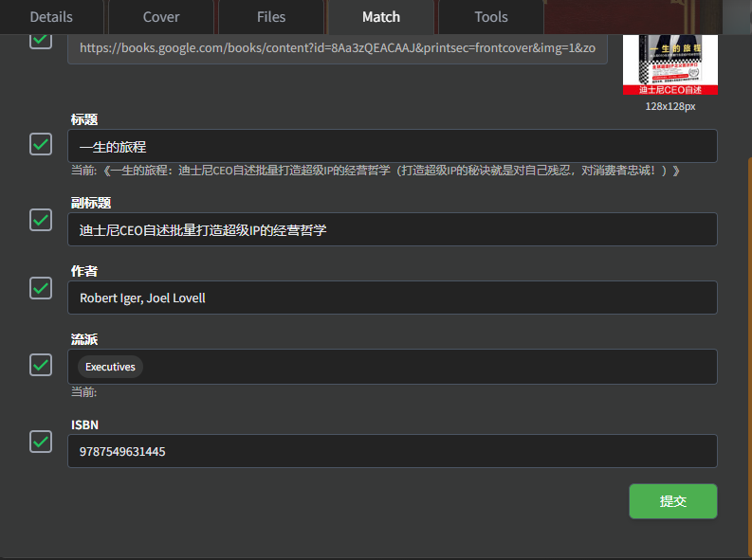
Task: Disable the 流派 field checkbox
Action: pos(41,365)
